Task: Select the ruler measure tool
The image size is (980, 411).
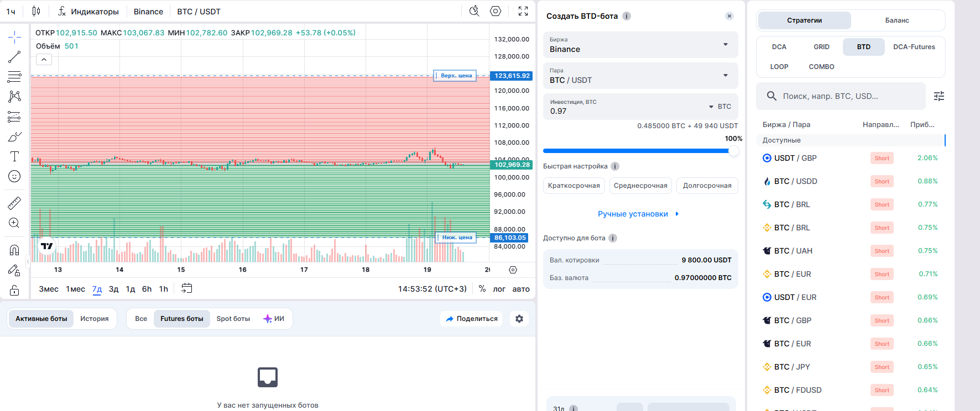Action: coord(14,203)
